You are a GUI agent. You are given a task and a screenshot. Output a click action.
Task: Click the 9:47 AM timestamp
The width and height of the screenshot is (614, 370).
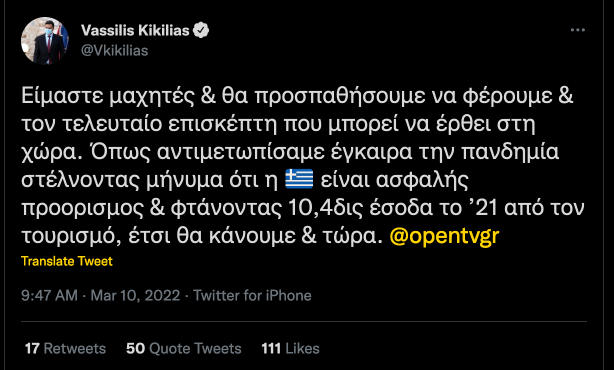pos(49,295)
